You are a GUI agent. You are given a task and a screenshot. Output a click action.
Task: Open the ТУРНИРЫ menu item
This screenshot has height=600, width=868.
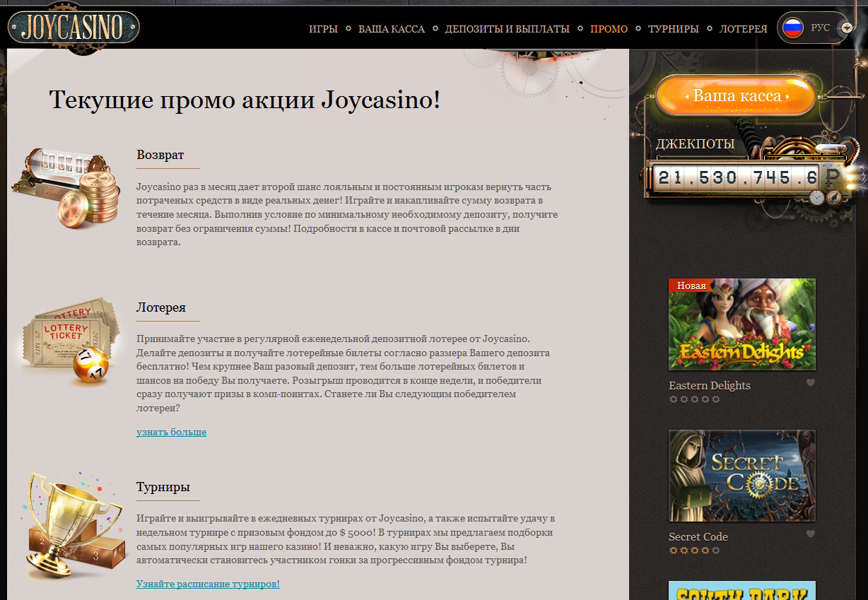[673, 29]
